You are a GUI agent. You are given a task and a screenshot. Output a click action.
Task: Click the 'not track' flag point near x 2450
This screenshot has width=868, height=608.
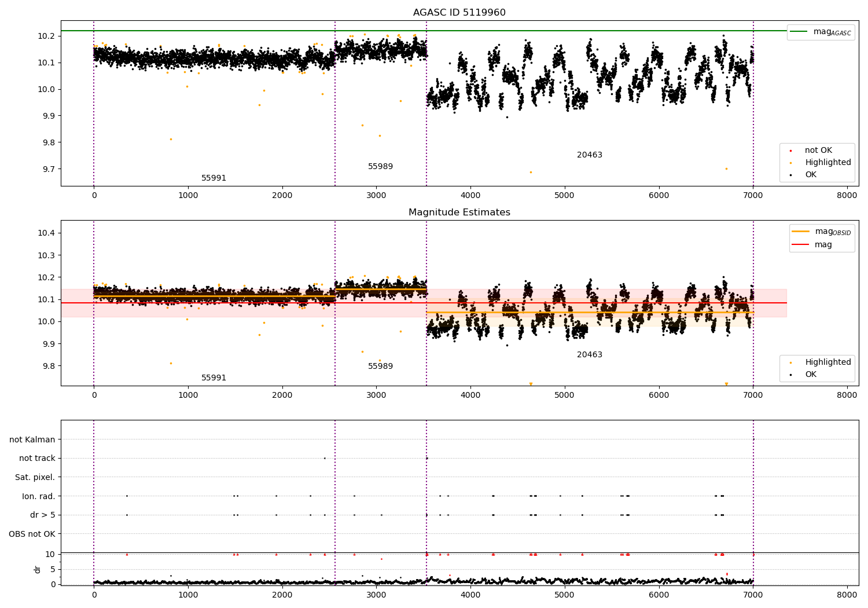pyautogui.click(x=325, y=458)
